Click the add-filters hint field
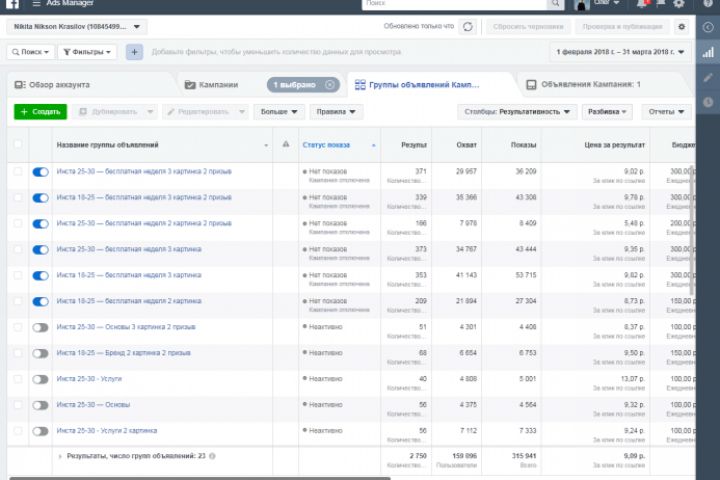The height and width of the screenshot is (480, 720). 276,52
